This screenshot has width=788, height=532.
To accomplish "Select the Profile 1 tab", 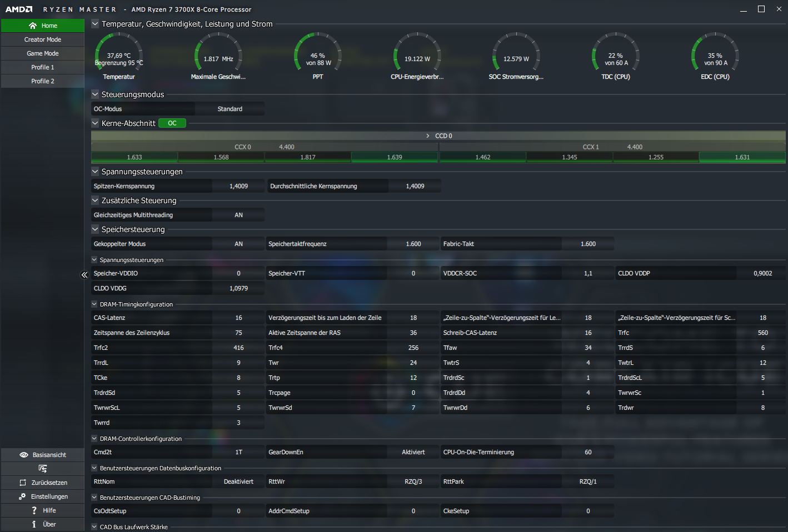I will [x=43, y=67].
